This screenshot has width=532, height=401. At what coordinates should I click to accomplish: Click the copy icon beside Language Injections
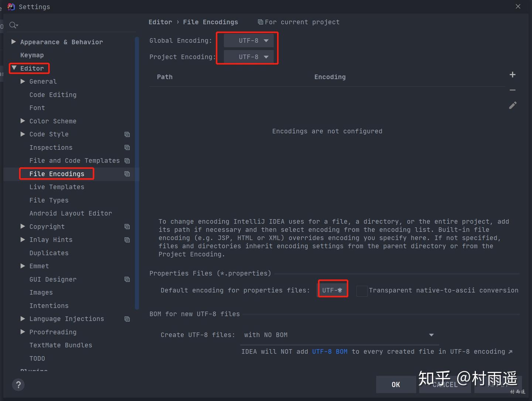coord(127,319)
